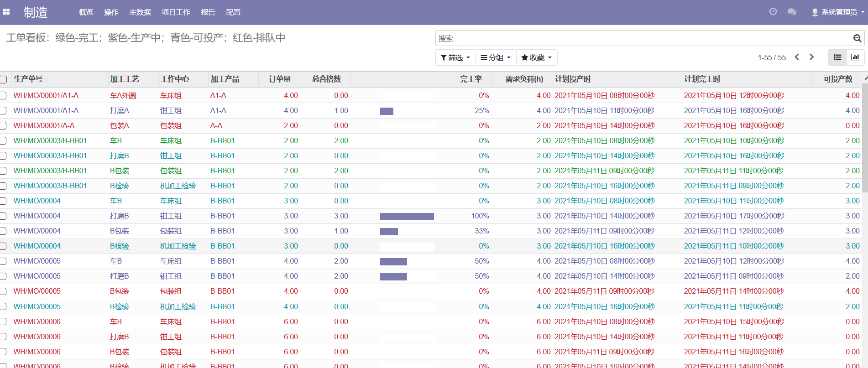Open the apps grid menu icon
This screenshot has height=368, width=868.
coord(6,12)
